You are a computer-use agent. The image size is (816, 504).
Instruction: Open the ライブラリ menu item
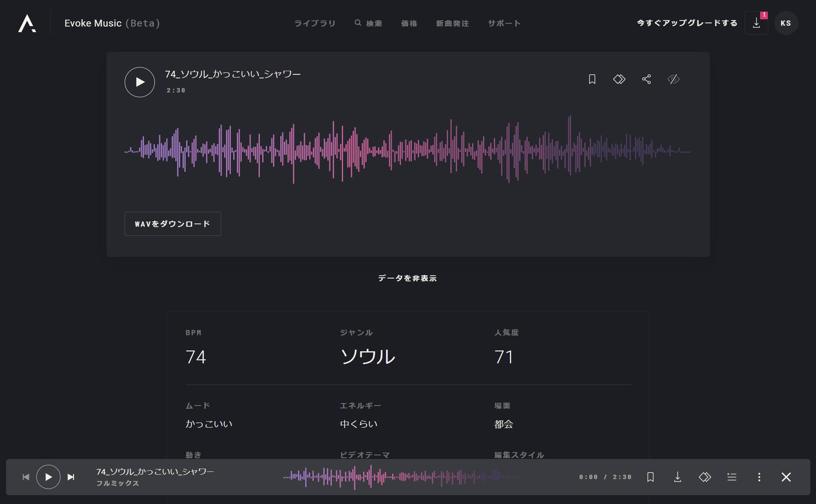[x=314, y=23]
